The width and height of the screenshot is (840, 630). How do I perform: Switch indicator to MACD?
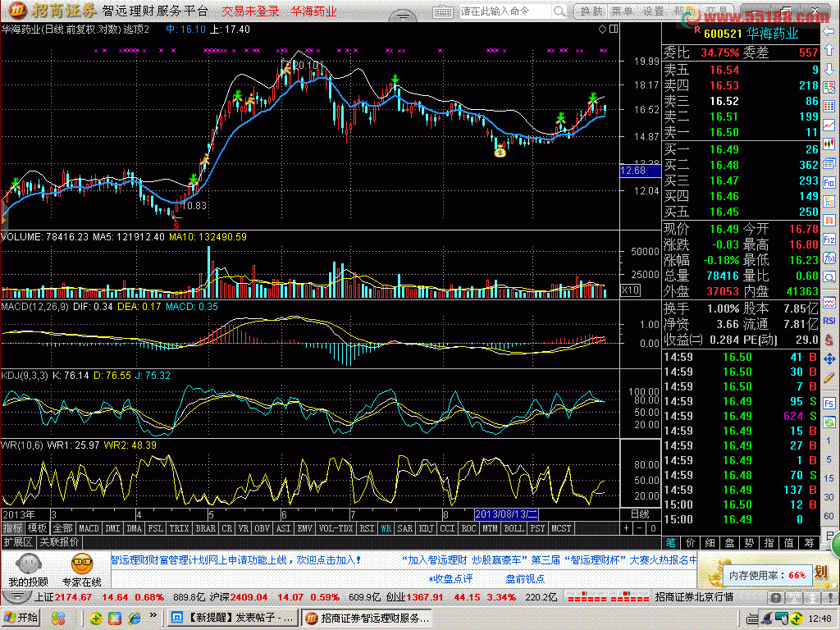coord(89,528)
